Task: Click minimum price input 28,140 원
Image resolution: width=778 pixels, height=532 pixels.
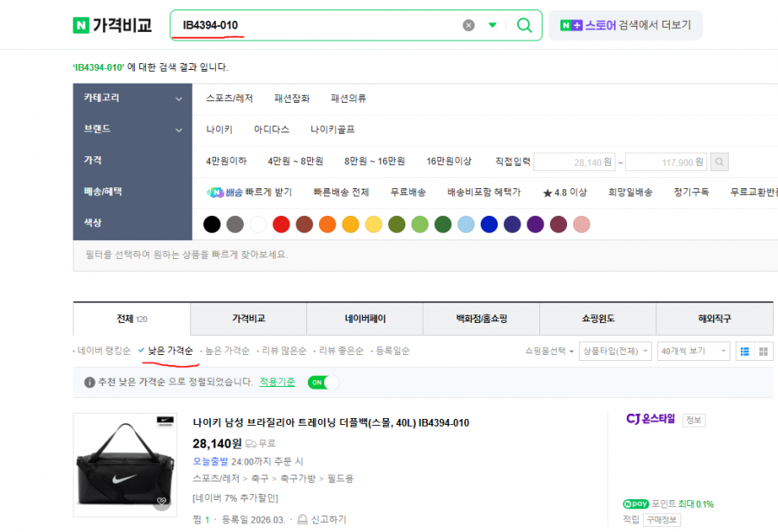Action: [x=575, y=162]
